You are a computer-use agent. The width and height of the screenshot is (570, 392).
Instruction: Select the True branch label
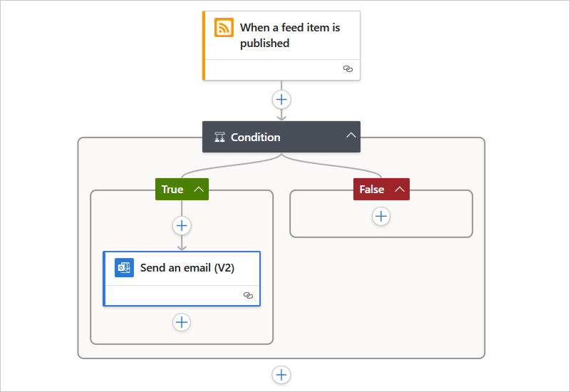tap(172, 189)
